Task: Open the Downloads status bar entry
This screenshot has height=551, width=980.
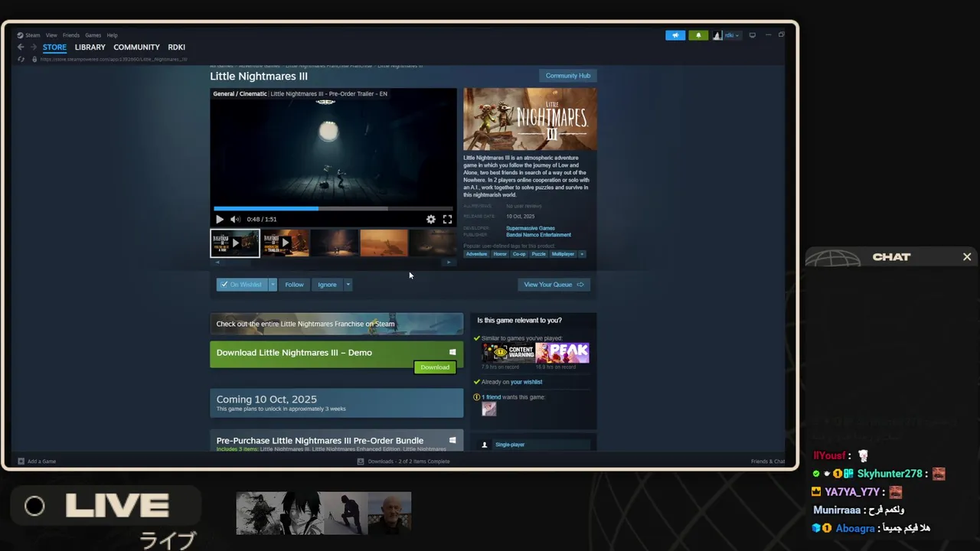Action: tap(403, 461)
